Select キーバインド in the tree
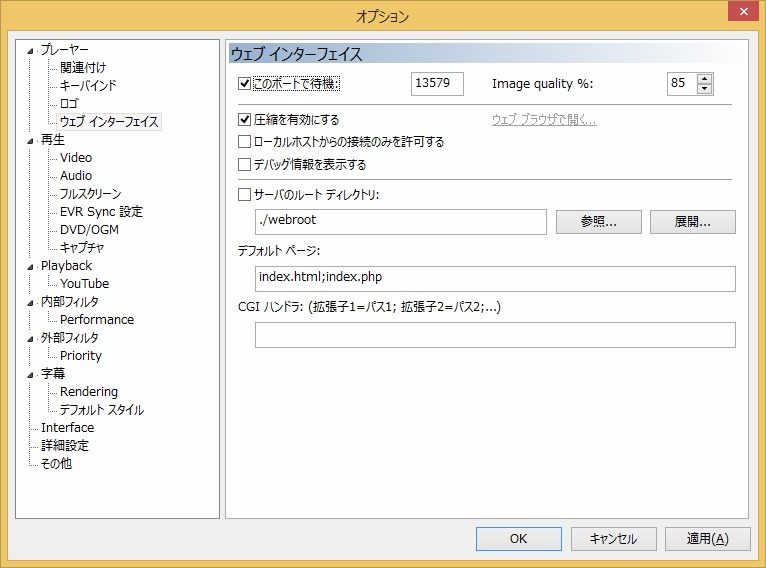Screen dimensions: 766x568 point(88,85)
